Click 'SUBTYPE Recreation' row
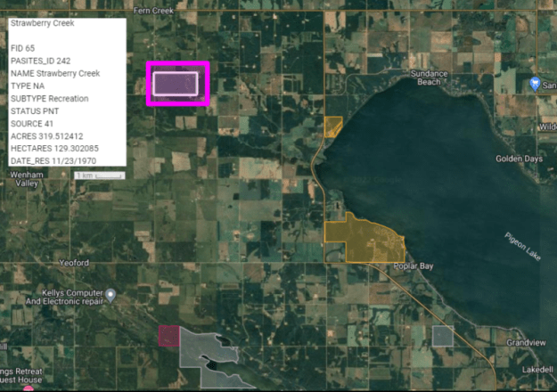This screenshot has height=392, width=557. coord(49,98)
